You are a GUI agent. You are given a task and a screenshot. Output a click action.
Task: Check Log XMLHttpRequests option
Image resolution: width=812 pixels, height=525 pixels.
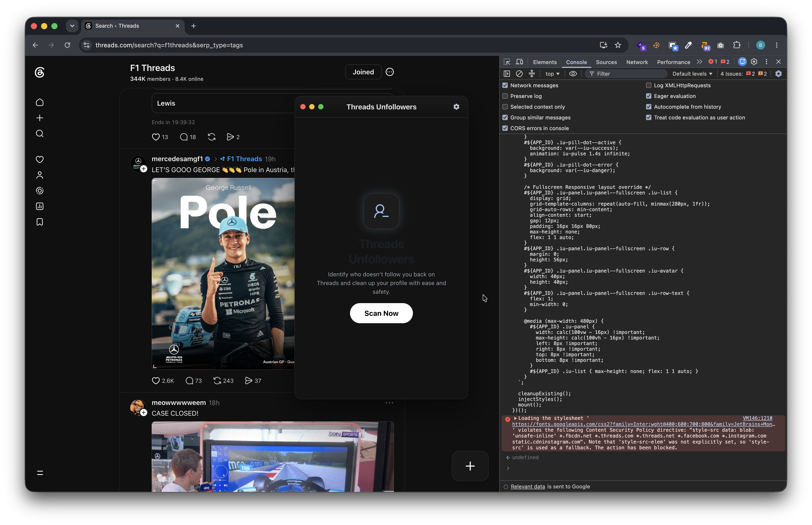tap(648, 85)
